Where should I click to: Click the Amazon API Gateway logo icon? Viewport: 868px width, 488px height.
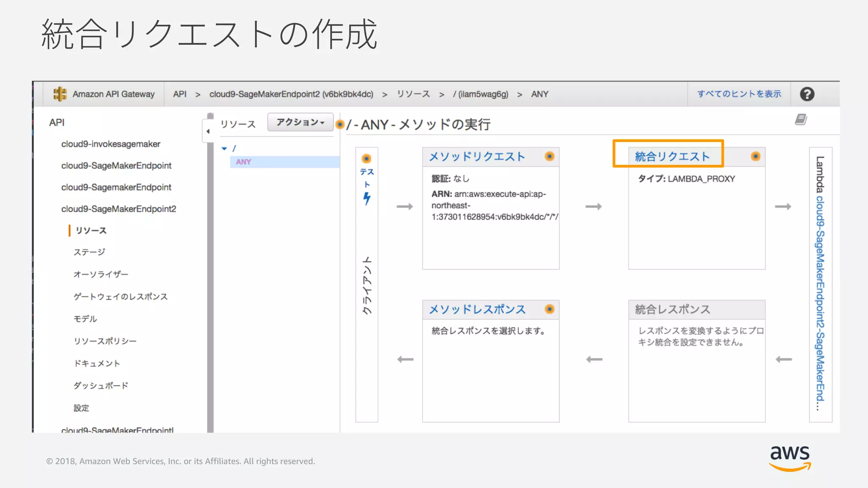(x=60, y=94)
